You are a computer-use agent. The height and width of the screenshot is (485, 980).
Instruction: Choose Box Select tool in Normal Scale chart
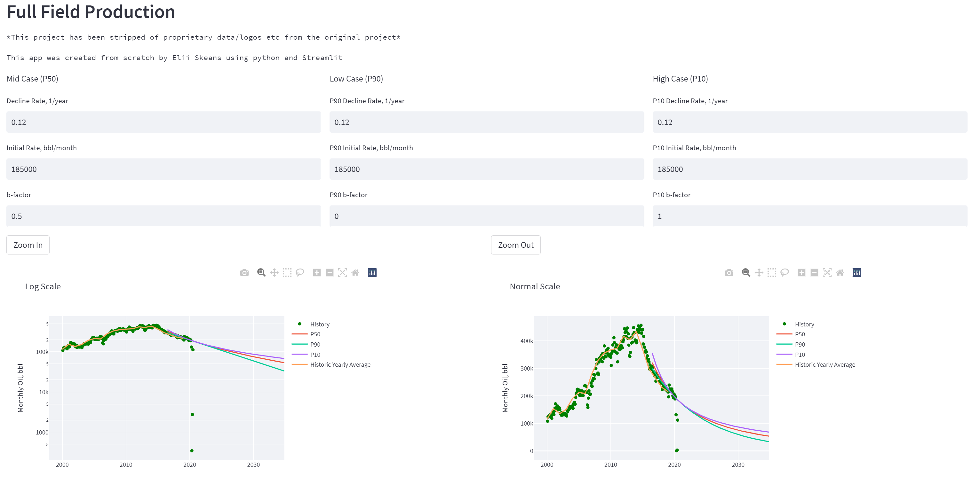(x=771, y=272)
